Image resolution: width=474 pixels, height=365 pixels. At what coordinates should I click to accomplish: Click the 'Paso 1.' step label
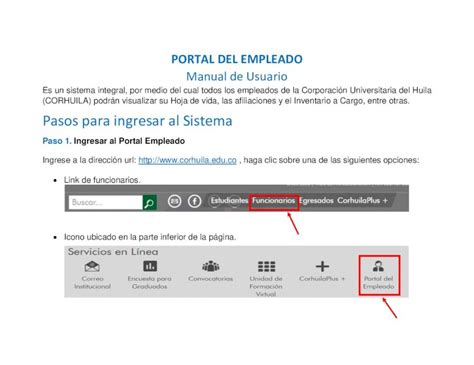(x=57, y=141)
